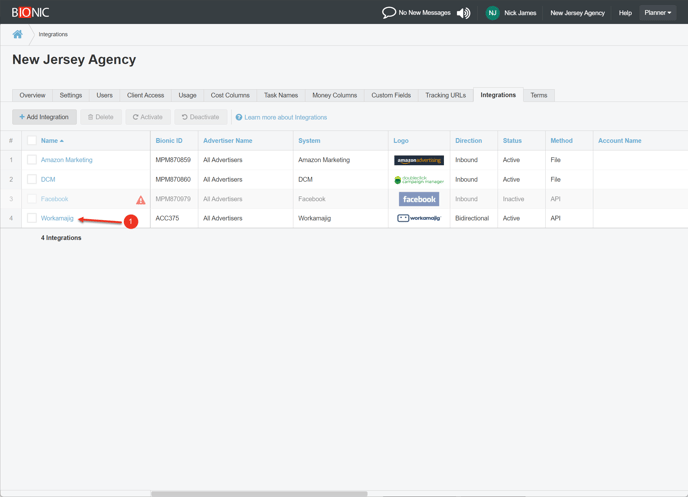The height and width of the screenshot is (497, 688).
Task: Toggle the sound speaker icon
Action: [463, 13]
